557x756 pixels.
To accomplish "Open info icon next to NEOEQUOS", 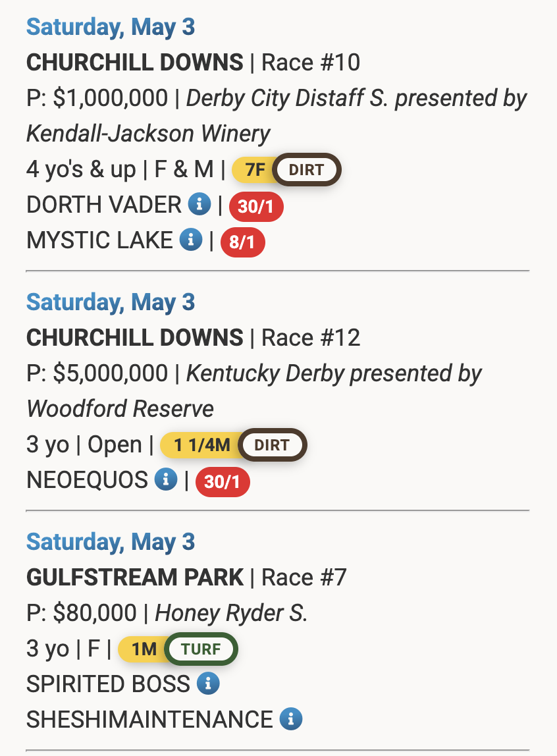I will (166, 479).
